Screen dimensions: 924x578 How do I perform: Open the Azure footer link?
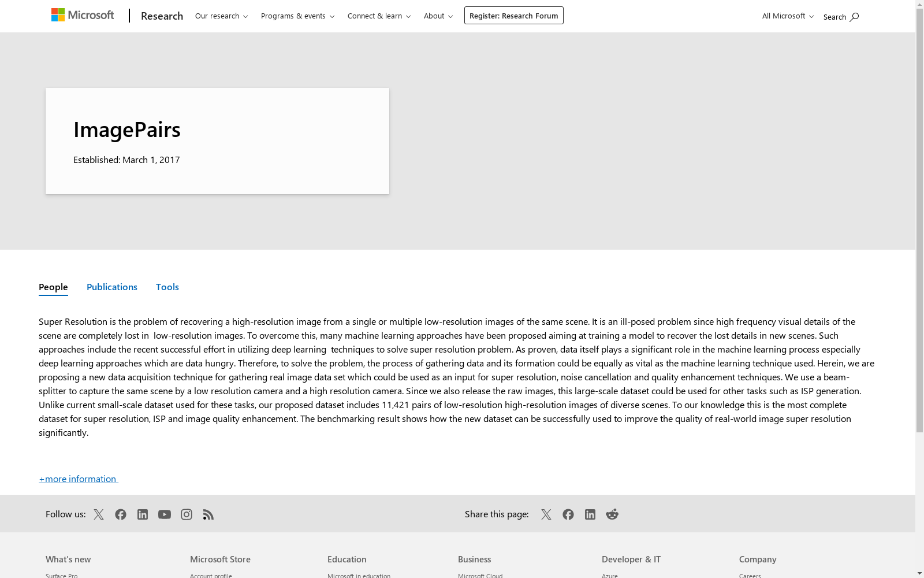pyautogui.click(x=610, y=575)
